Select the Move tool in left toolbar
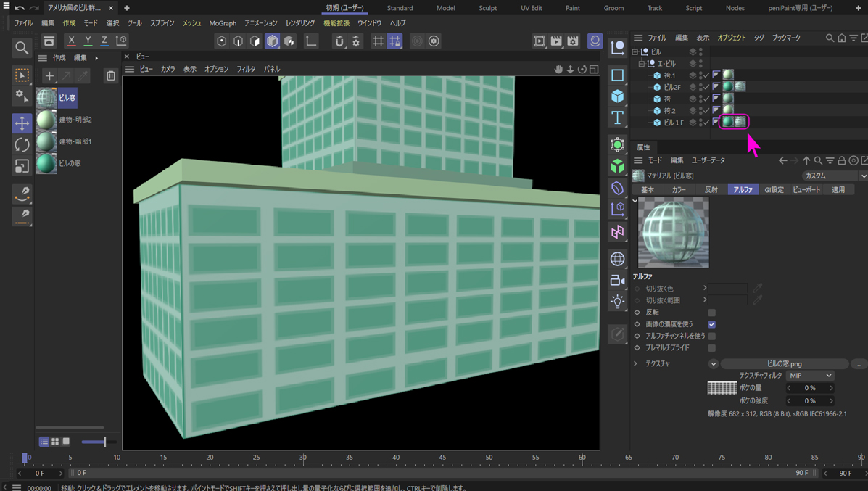Image resolution: width=868 pixels, height=491 pixels. (x=22, y=123)
